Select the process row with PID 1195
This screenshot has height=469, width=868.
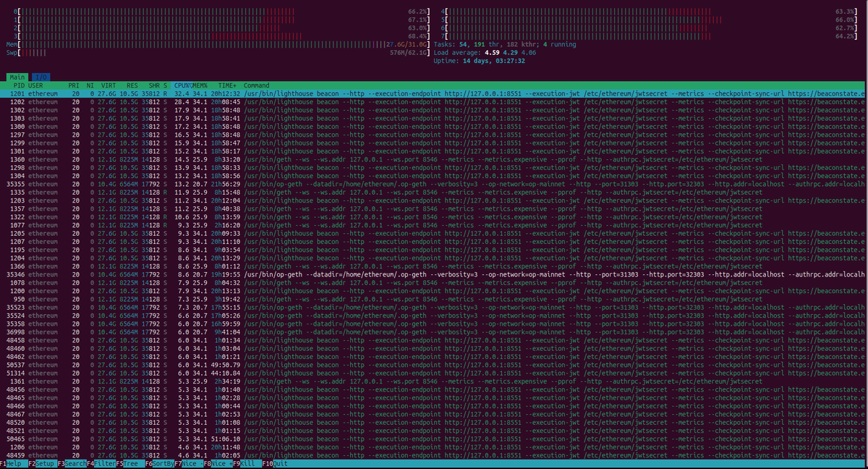click(x=434, y=249)
